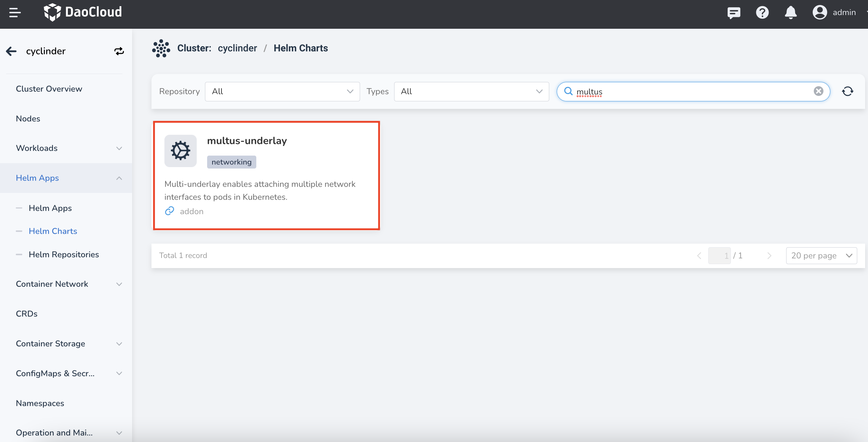
Task: Open the admin user avatar
Action: 820,13
